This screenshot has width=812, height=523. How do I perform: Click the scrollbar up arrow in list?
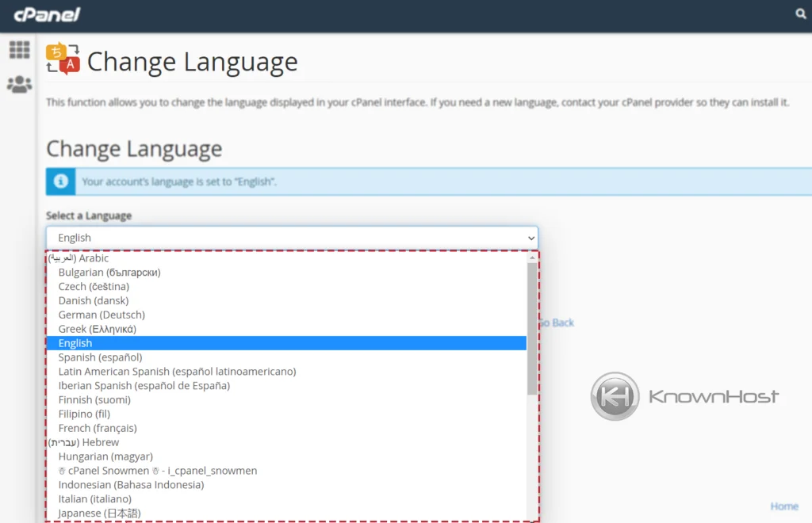(532, 257)
